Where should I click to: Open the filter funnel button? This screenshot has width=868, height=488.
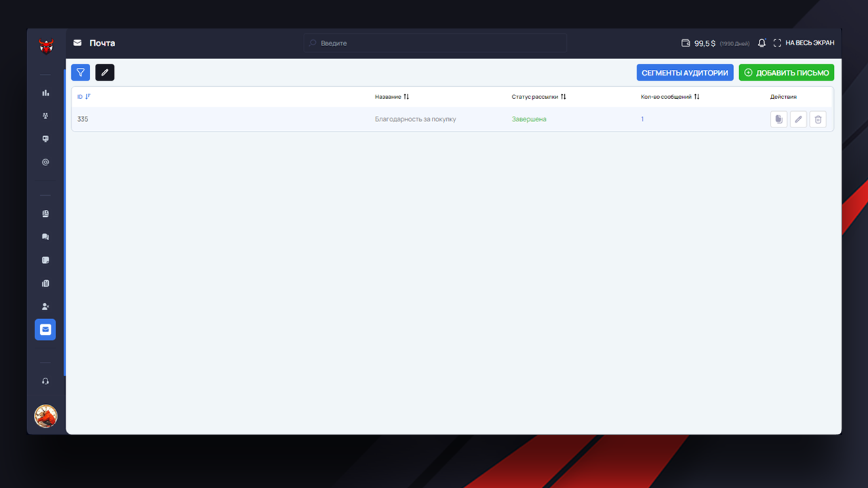(81, 72)
